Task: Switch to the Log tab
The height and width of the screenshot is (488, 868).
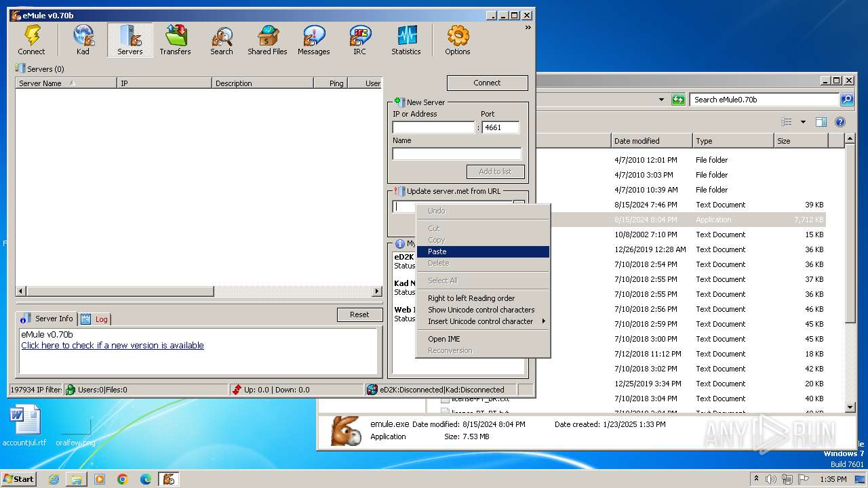Action: click(95, 319)
